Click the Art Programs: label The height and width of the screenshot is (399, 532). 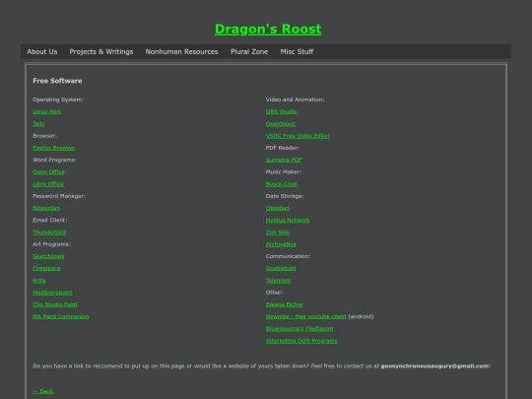[x=51, y=244]
